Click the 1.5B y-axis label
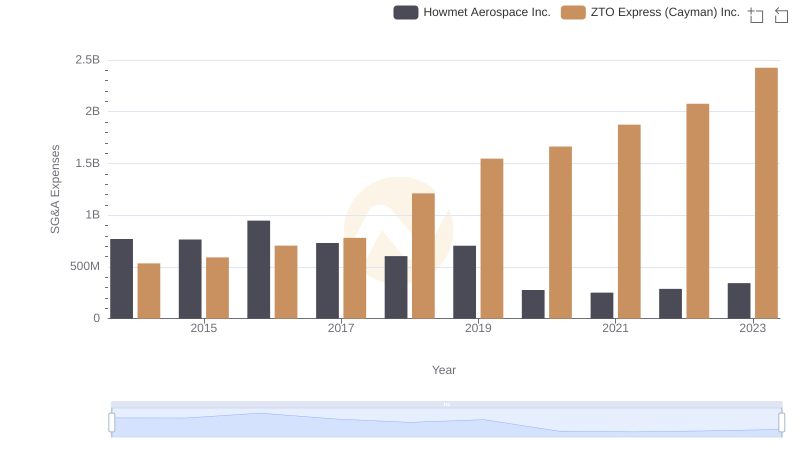The image size is (800, 461). click(x=88, y=163)
